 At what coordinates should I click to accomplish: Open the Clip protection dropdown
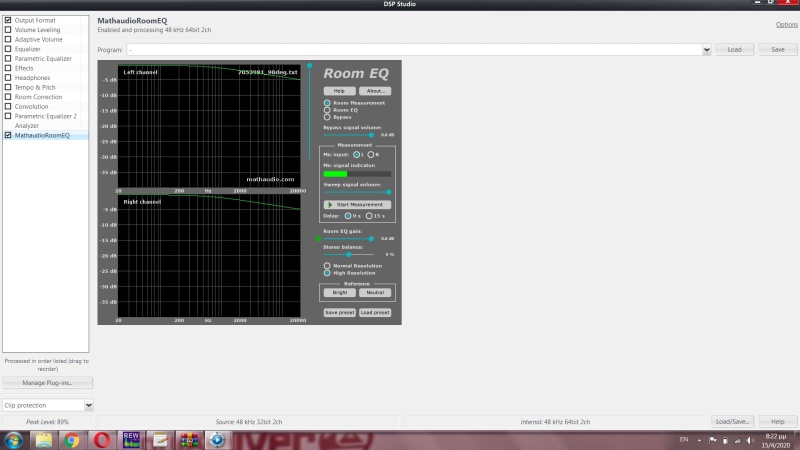click(89, 405)
